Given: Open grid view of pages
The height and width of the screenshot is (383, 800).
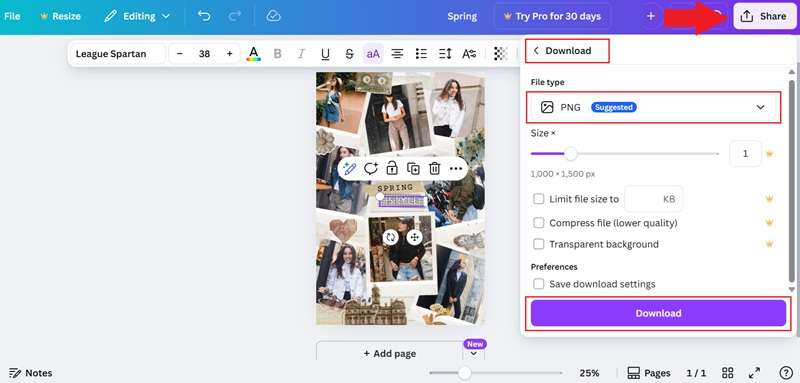Looking at the screenshot, I should (728, 373).
